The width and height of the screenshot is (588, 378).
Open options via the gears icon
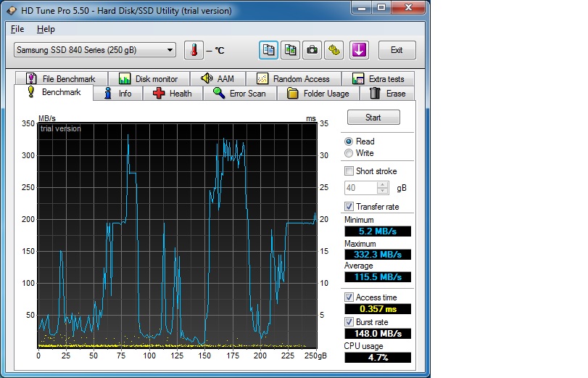[x=334, y=50]
